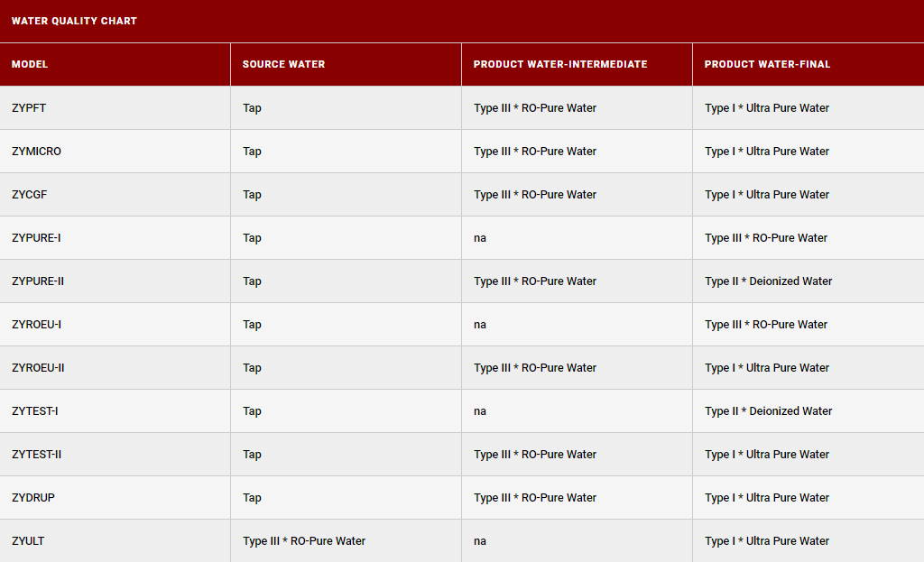This screenshot has width=924, height=562.
Task: Select the ZYTEST-II model name
Action: pyautogui.click(x=36, y=454)
